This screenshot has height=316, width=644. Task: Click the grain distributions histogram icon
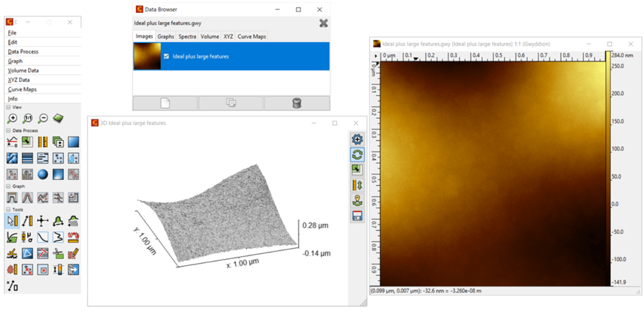click(x=28, y=174)
